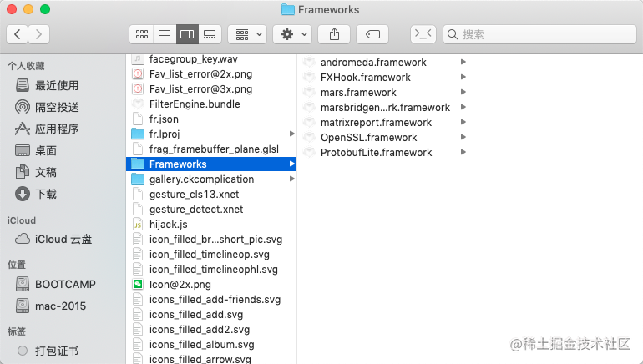Viewport: 643px width, 364px height.
Task: Expand FXHook.framework via its arrow
Action: click(463, 77)
